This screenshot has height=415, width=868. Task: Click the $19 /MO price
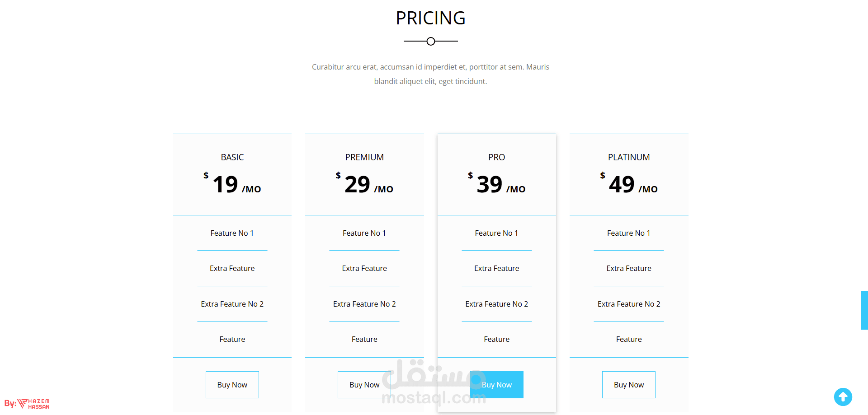[232, 184]
